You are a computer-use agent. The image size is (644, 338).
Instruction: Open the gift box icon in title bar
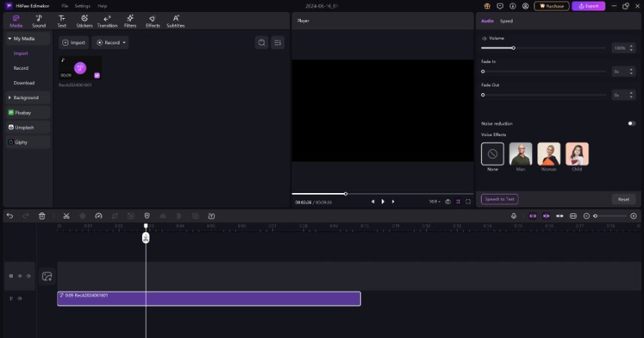tap(487, 6)
